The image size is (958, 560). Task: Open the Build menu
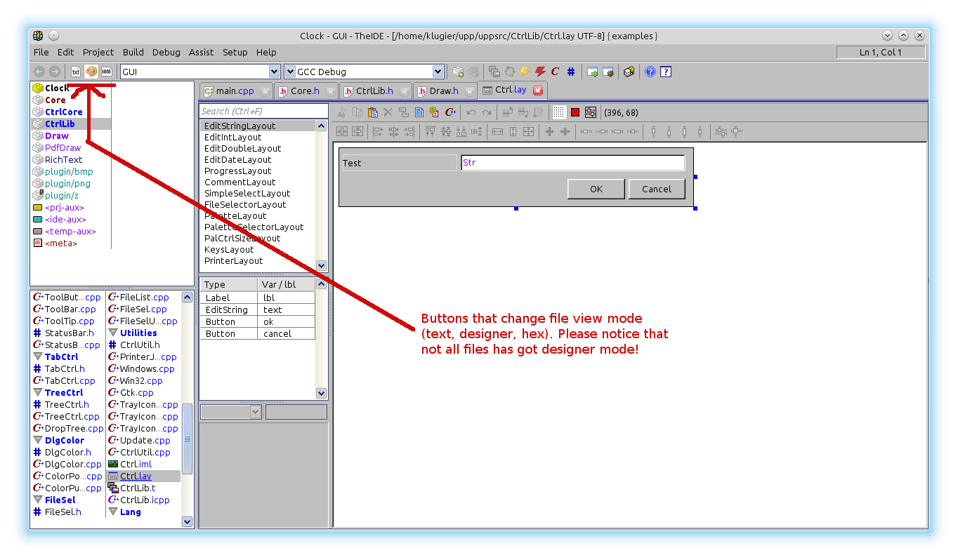coord(133,52)
